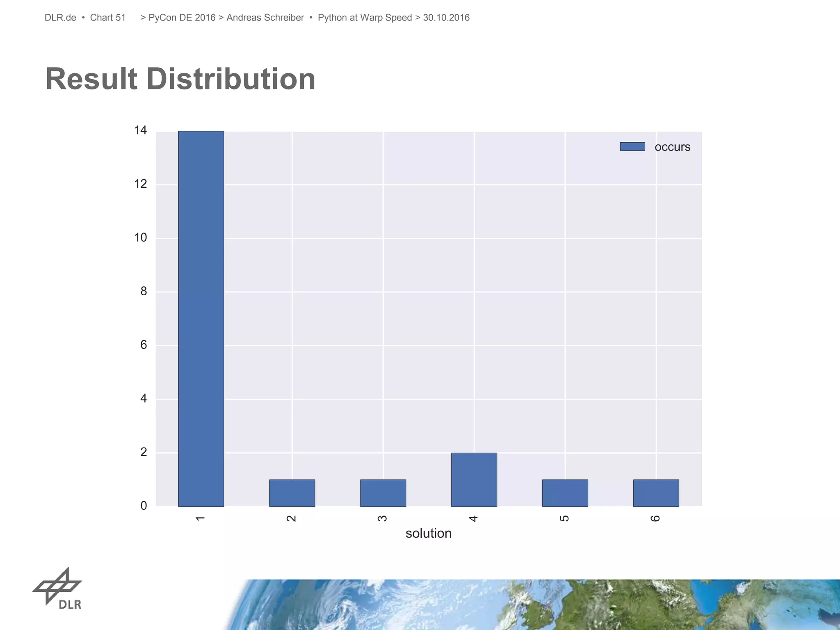Click the "Result Distribution" title
Screen dimensions: 840x630
click(180, 79)
